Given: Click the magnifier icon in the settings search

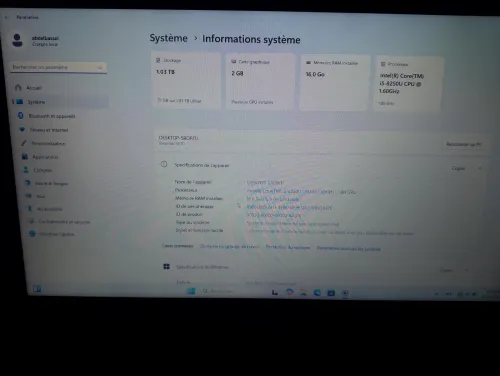Looking at the screenshot, I should coord(100,68).
